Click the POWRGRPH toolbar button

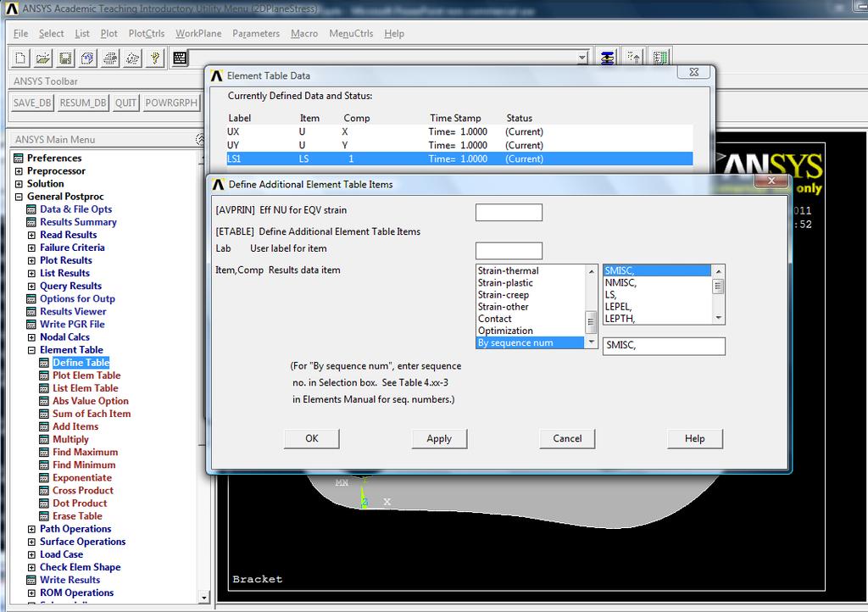[171, 103]
